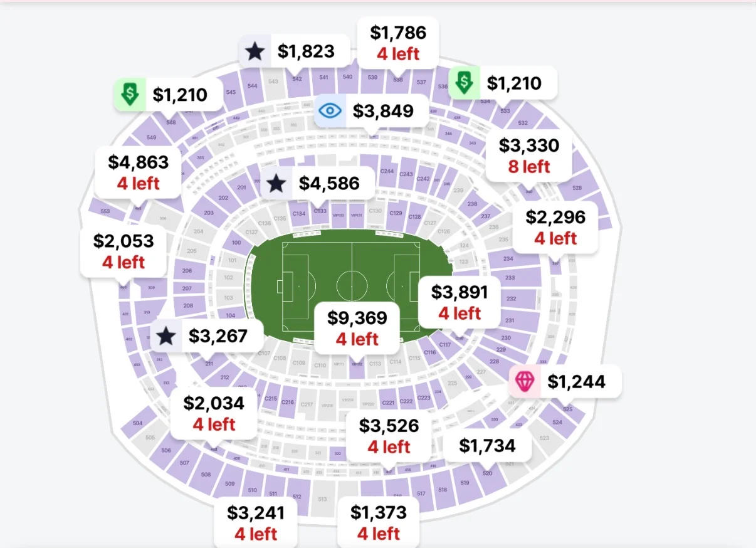Select seating section 544

(x=252, y=86)
